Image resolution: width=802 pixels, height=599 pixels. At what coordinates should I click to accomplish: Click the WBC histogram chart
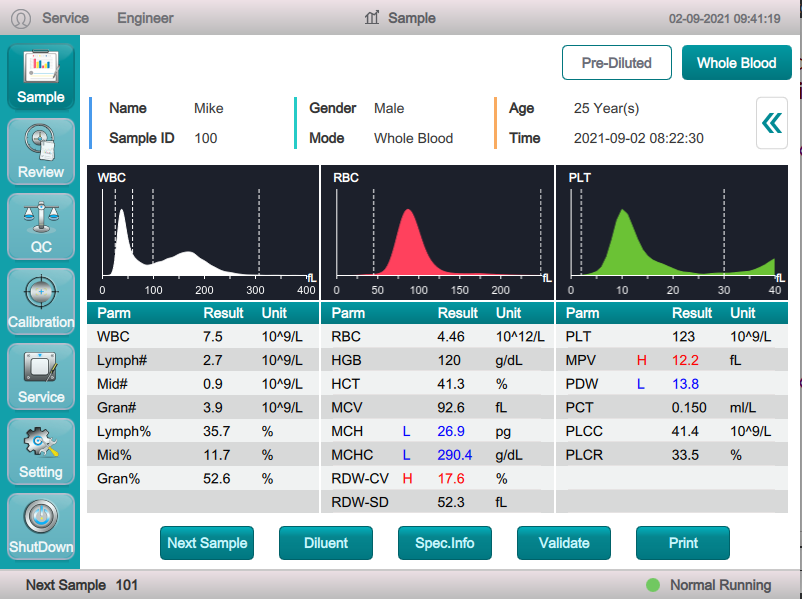203,232
